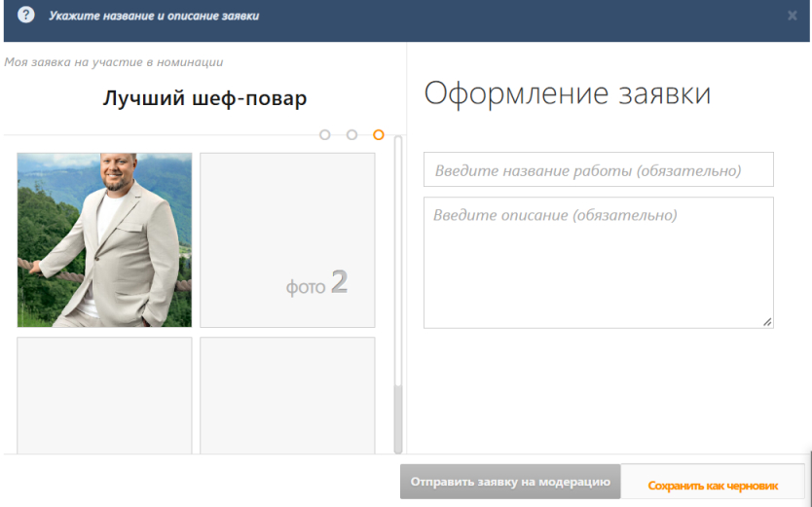The height and width of the screenshot is (507, 812).
Task: Click the question mark help icon
Action: (26, 15)
